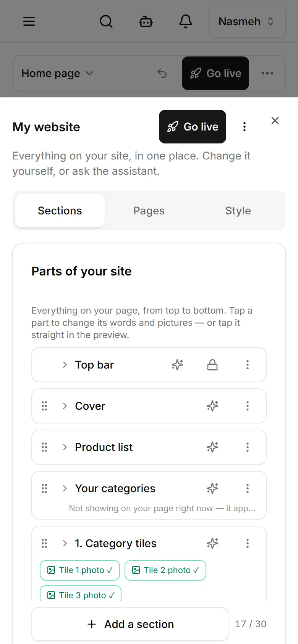
Task: Click the Cover section label
Action: 90,406
